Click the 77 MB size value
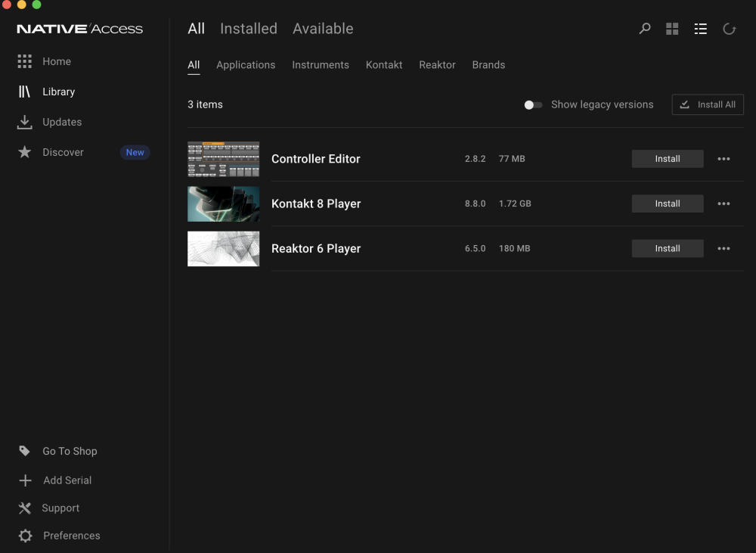Image resolution: width=756 pixels, height=553 pixels. [x=512, y=159]
